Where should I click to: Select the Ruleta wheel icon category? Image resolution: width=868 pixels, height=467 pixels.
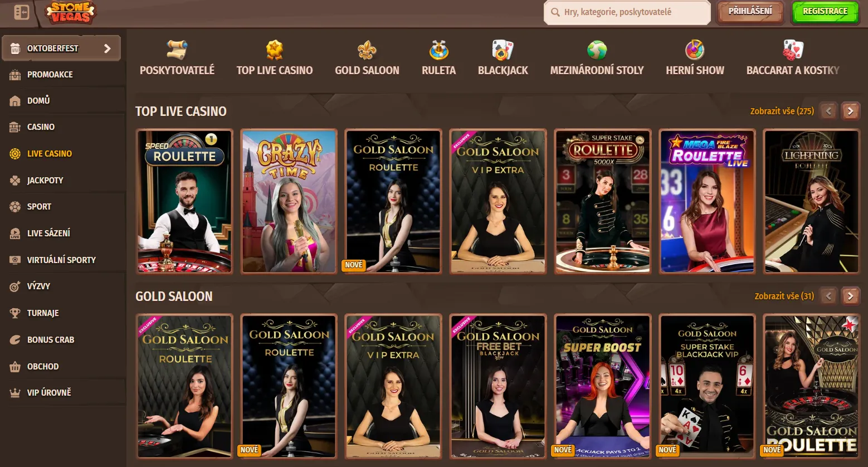[438, 51]
